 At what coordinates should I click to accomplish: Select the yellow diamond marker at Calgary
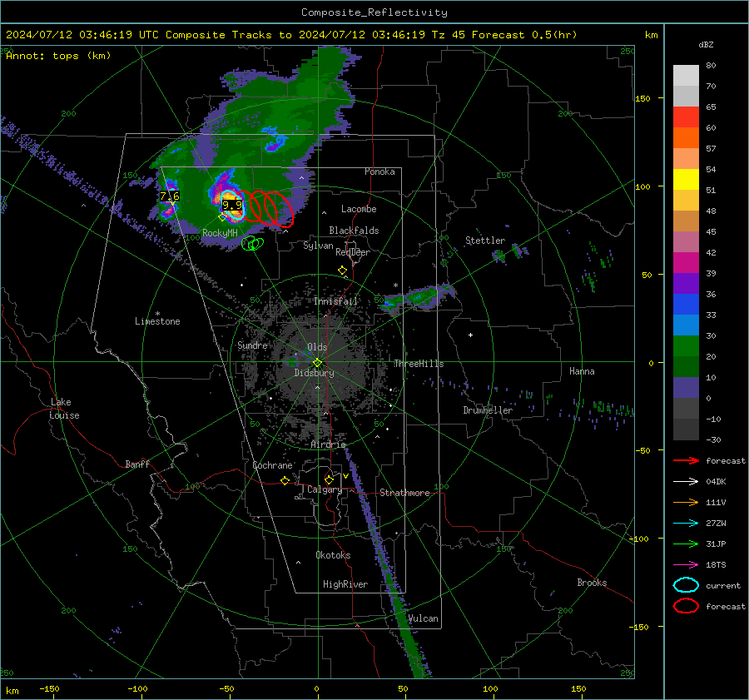tap(329, 479)
